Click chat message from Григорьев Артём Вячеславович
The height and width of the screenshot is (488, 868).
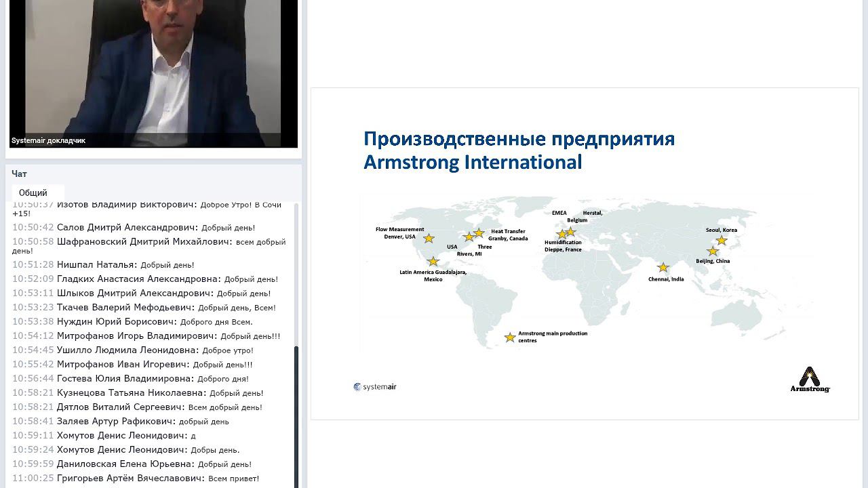tap(136, 479)
